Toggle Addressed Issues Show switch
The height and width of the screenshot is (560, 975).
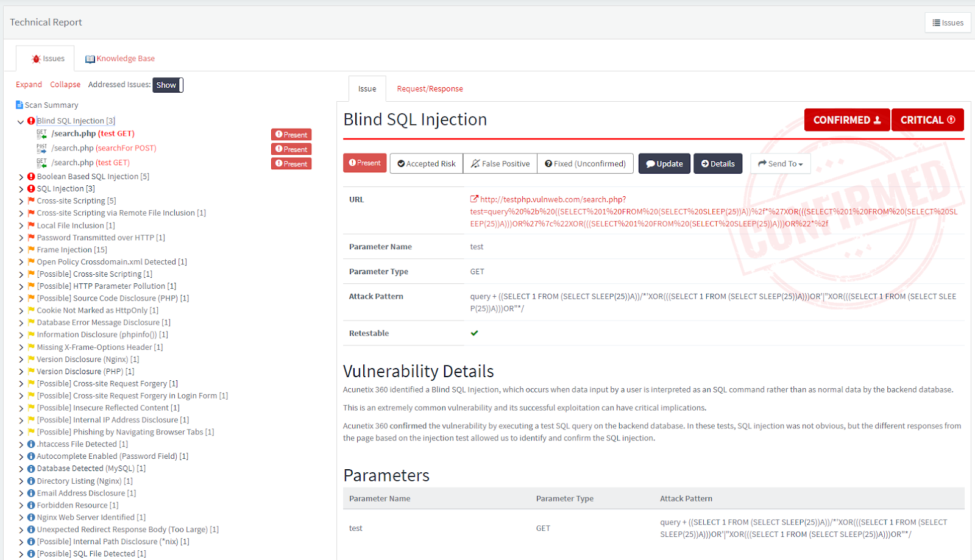(168, 85)
